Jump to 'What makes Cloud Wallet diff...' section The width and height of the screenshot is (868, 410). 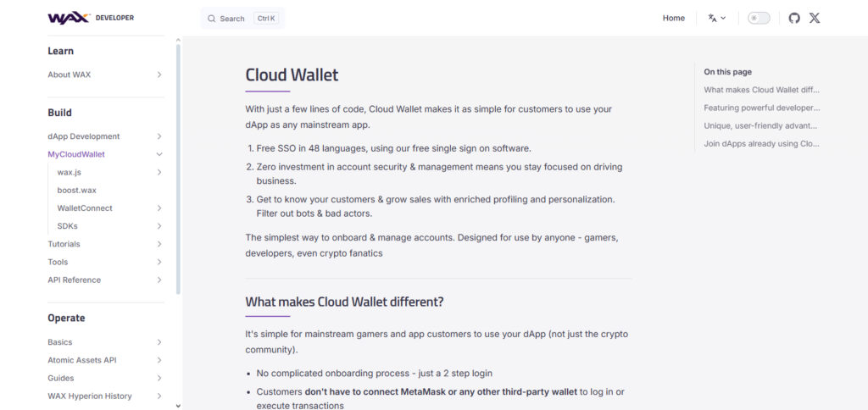click(x=762, y=90)
